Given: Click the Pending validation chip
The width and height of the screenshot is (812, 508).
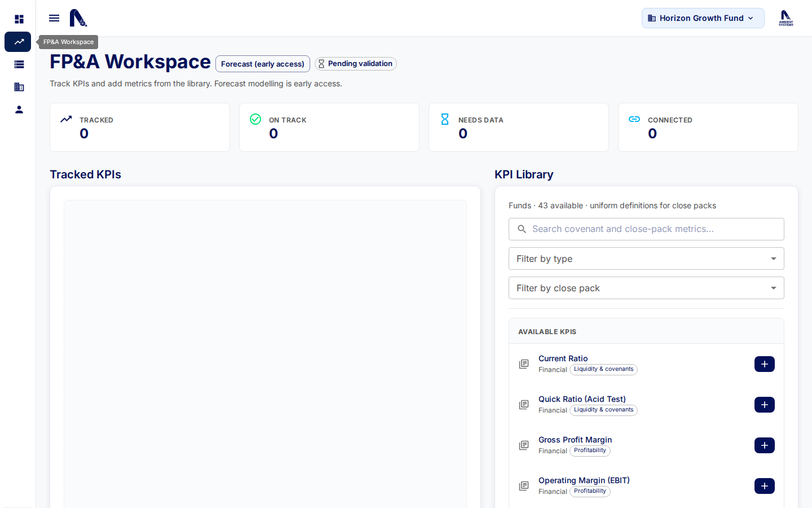Looking at the screenshot, I should click(356, 64).
